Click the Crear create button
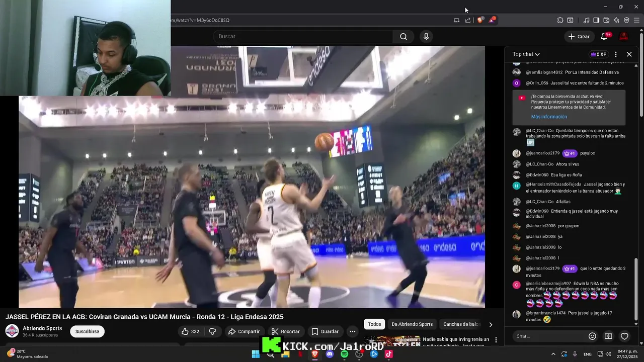 [x=579, y=36]
